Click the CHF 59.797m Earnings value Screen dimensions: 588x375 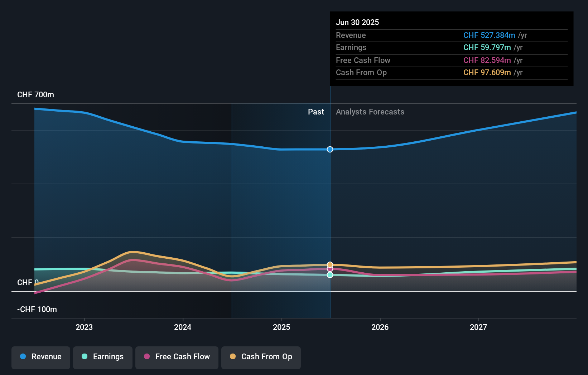pos(487,47)
